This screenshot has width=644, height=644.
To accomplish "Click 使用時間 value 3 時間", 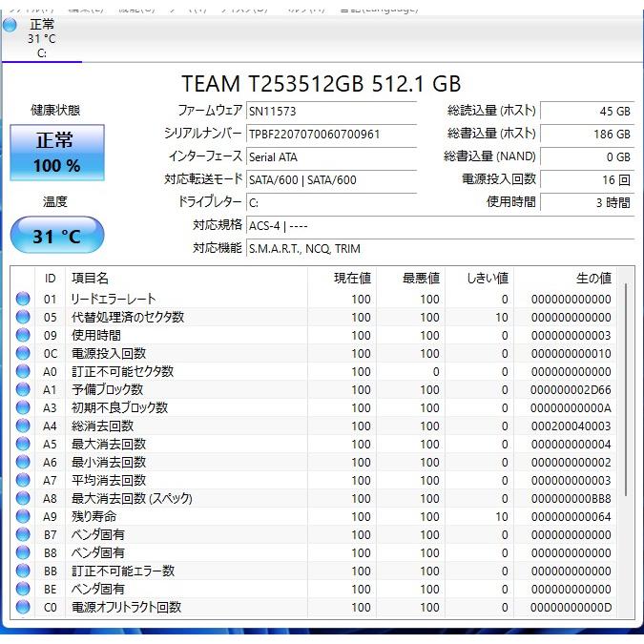I will 588,203.
